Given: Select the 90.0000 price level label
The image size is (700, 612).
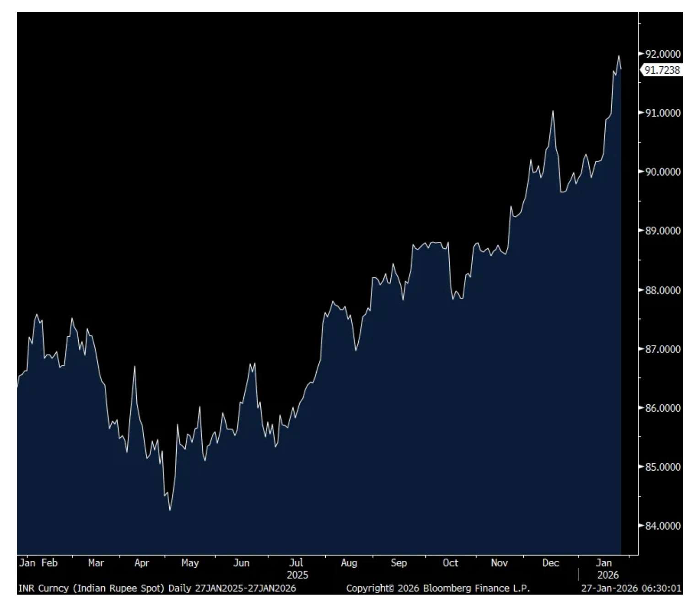Looking at the screenshot, I should pos(662,172).
